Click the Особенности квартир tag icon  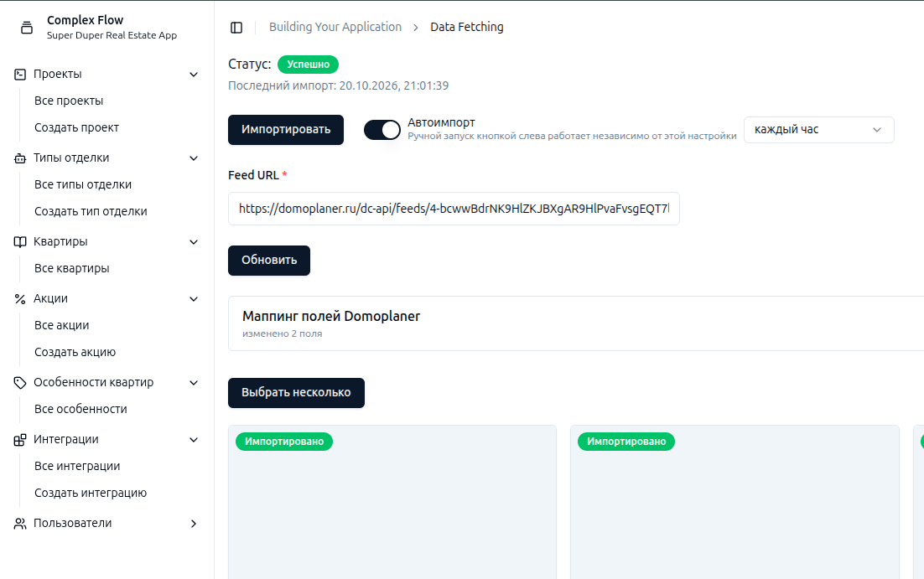20,382
